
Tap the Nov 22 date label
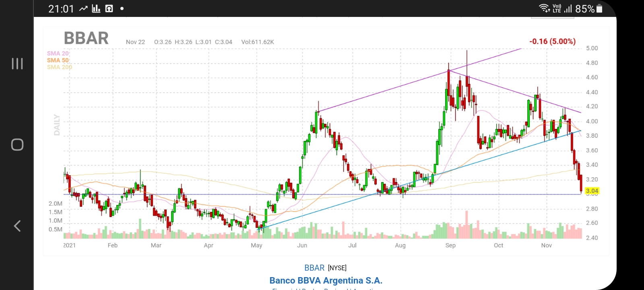[135, 42]
